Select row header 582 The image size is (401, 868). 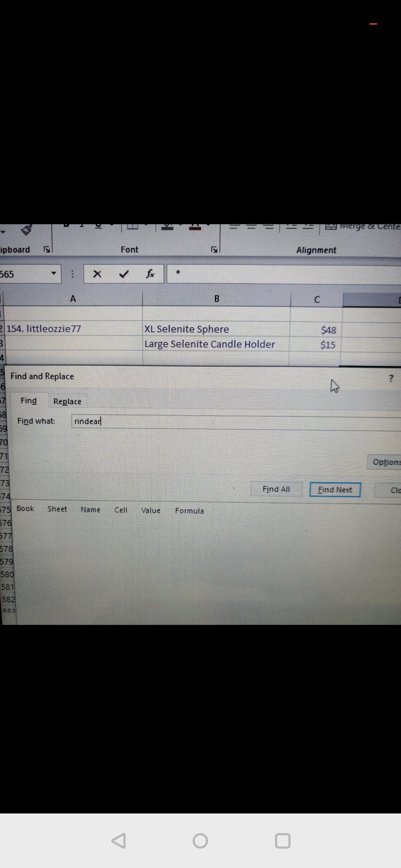click(x=8, y=599)
